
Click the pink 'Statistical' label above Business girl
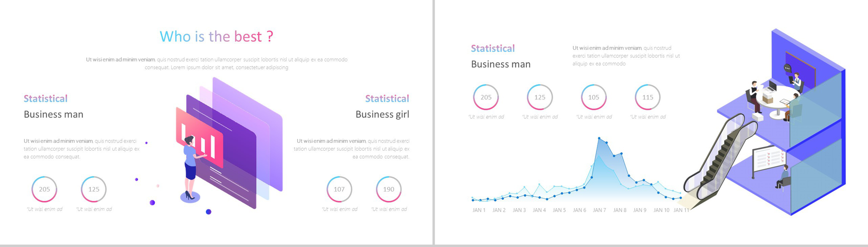(387, 98)
